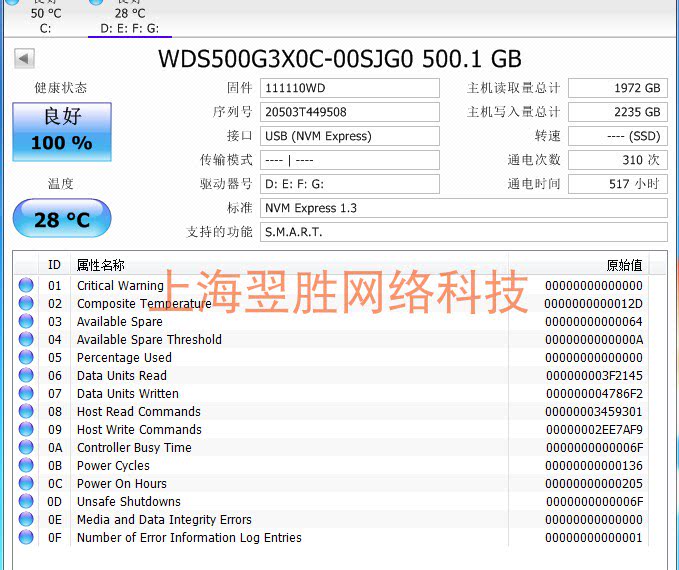
Task: Select Number of Error Information Log Entries name
Action: coord(189,538)
